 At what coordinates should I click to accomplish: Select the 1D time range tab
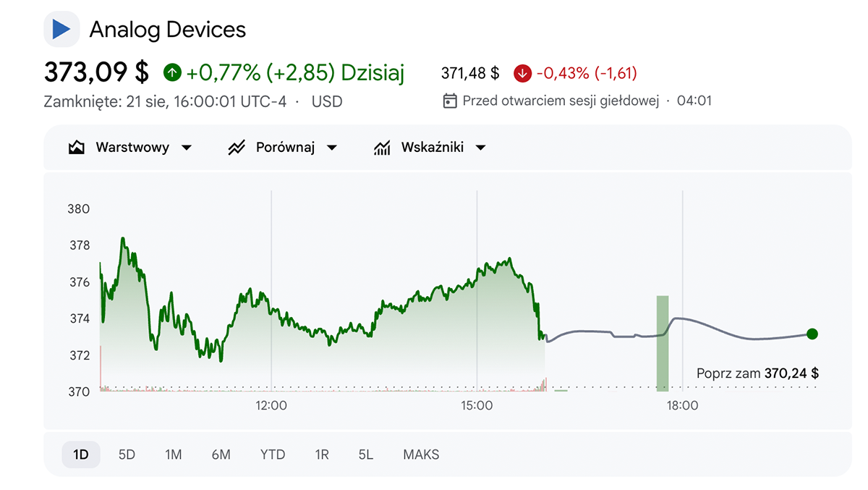click(x=81, y=455)
